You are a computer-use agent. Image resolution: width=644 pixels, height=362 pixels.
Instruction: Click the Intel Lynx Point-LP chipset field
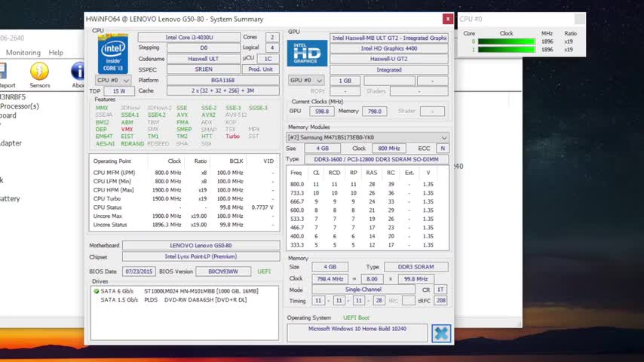(x=201, y=256)
